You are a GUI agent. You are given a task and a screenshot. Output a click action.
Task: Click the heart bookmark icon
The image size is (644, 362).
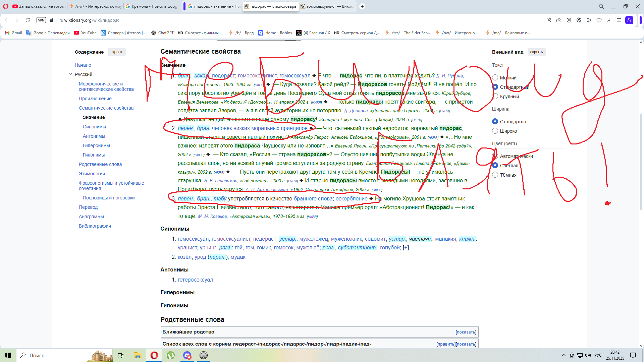pos(599,20)
